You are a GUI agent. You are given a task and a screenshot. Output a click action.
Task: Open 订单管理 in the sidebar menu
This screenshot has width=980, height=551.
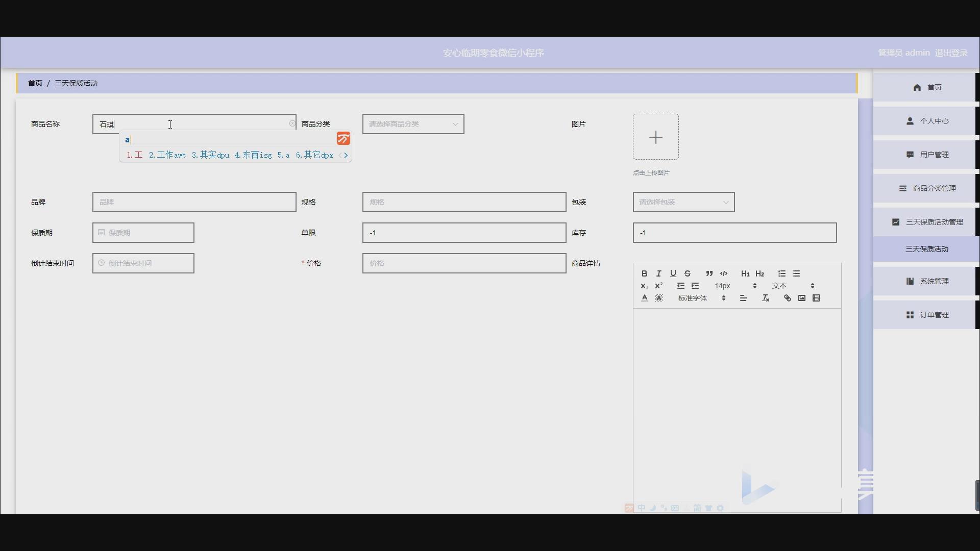click(x=928, y=315)
